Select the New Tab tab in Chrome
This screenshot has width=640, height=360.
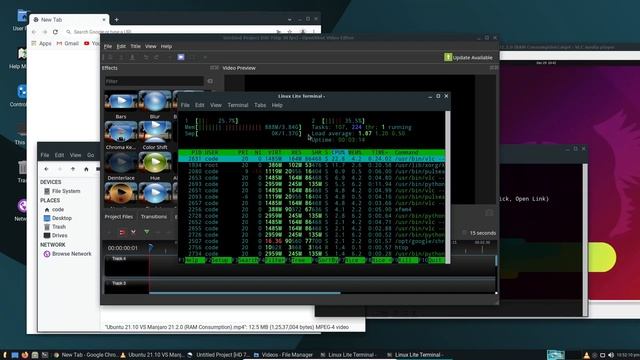click(x=68, y=20)
